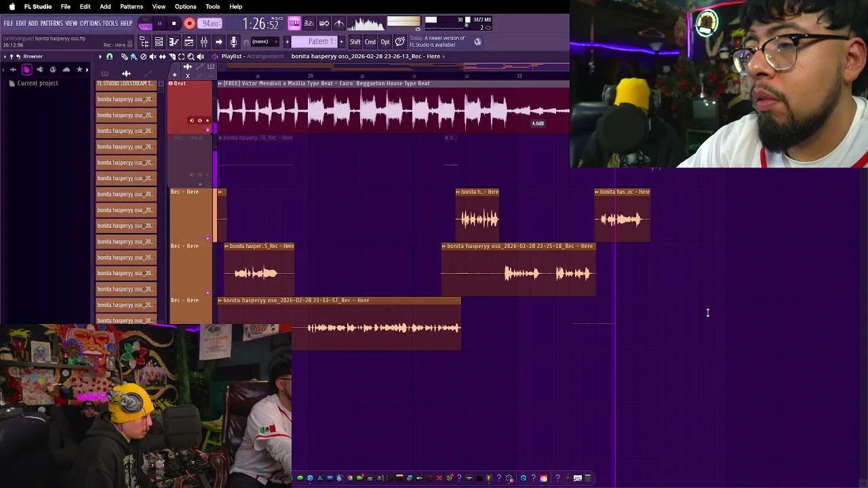Open the help chat bubble icon
The height and width of the screenshot is (488, 868).
tap(400, 42)
